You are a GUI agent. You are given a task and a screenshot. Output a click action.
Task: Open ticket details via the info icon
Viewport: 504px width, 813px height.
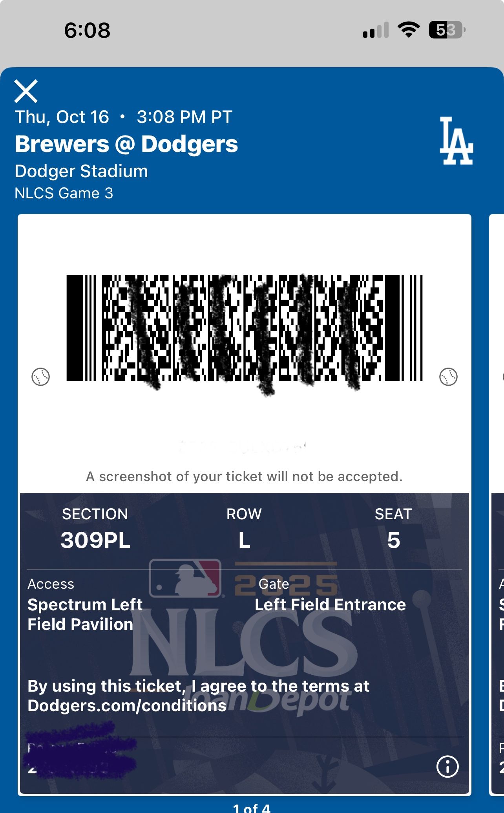tap(447, 766)
